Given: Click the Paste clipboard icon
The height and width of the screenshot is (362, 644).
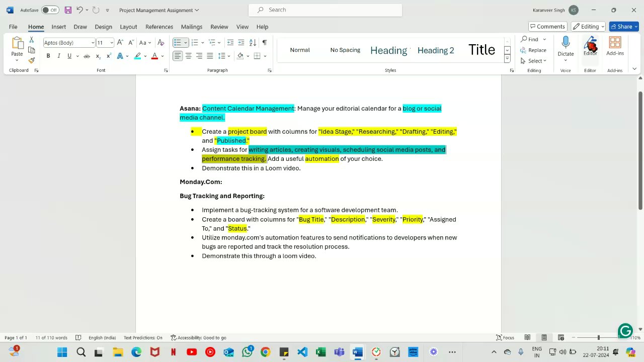Looking at the screenshot, I should coord(17,44).
